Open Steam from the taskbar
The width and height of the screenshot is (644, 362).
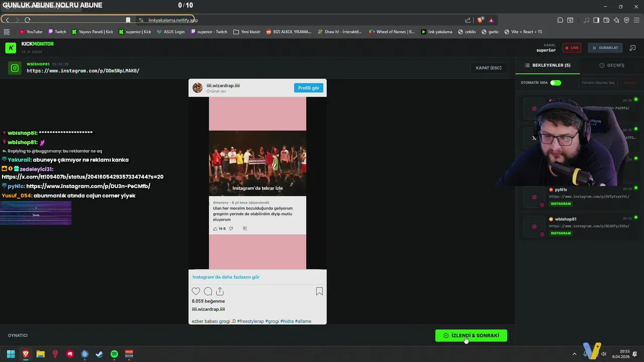[100, 354]
